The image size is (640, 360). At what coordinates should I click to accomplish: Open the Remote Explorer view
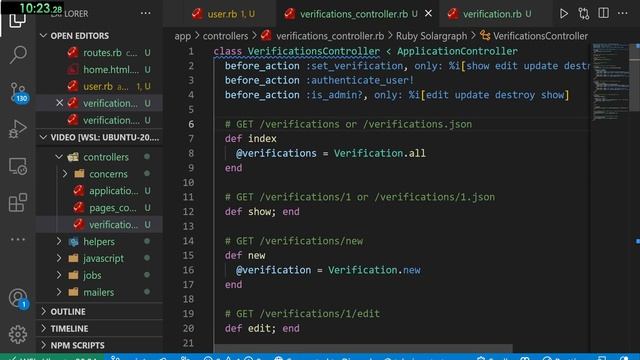18,167
